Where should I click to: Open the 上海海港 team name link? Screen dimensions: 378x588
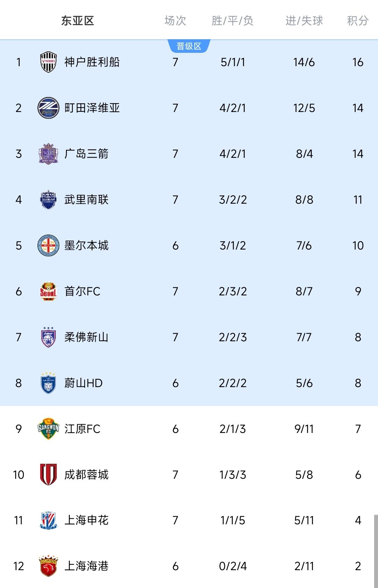(x=86, y=566)
